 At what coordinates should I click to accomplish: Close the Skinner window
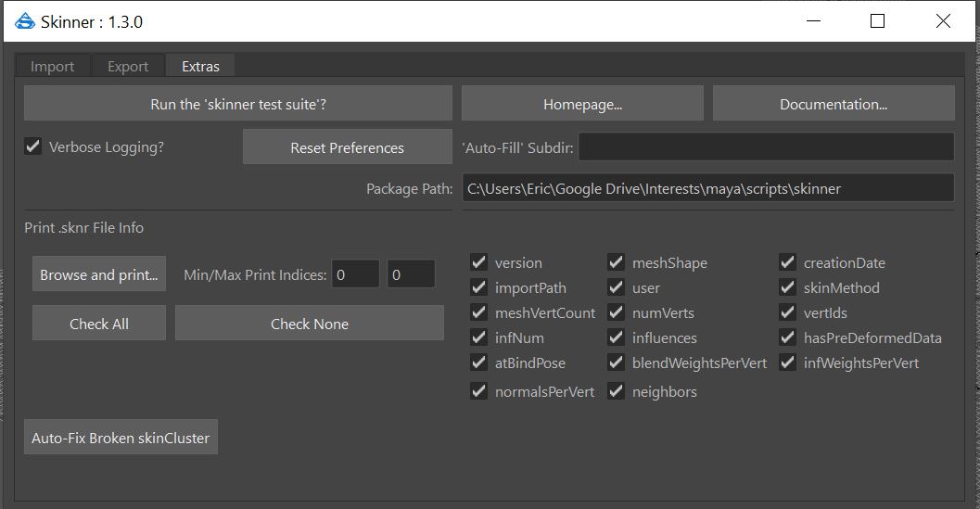(x=943, y=21)
